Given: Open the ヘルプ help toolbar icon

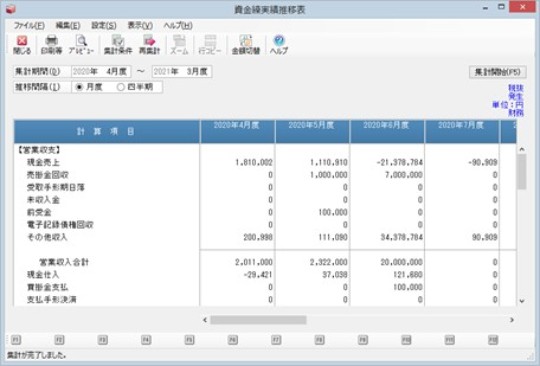Looking at the screenshot, I should (x=279, y=45).
